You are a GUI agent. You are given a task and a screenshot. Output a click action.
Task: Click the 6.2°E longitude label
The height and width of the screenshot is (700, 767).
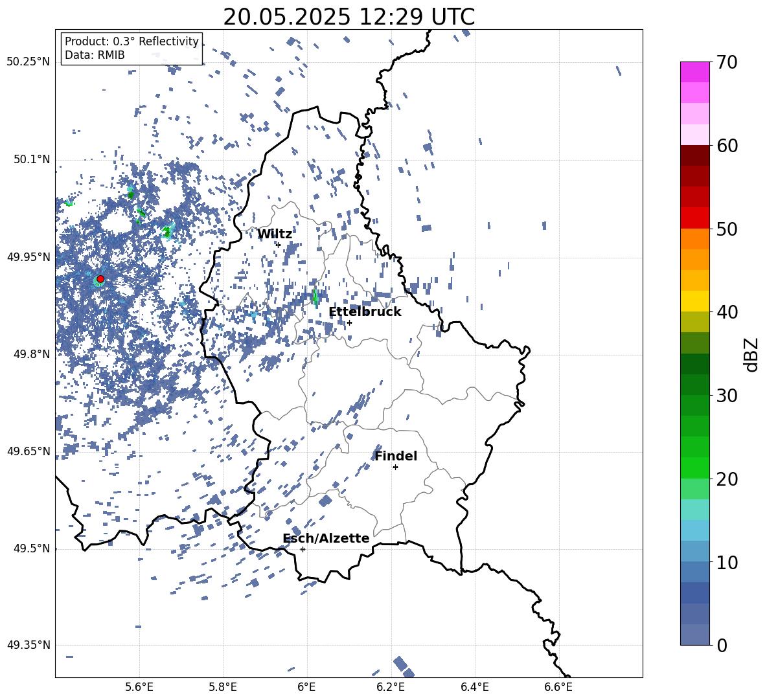pos(391,687)
